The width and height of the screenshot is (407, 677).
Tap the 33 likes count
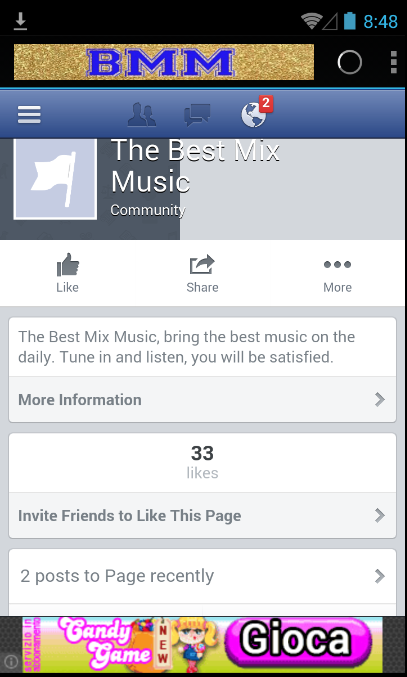pos(202,462)
